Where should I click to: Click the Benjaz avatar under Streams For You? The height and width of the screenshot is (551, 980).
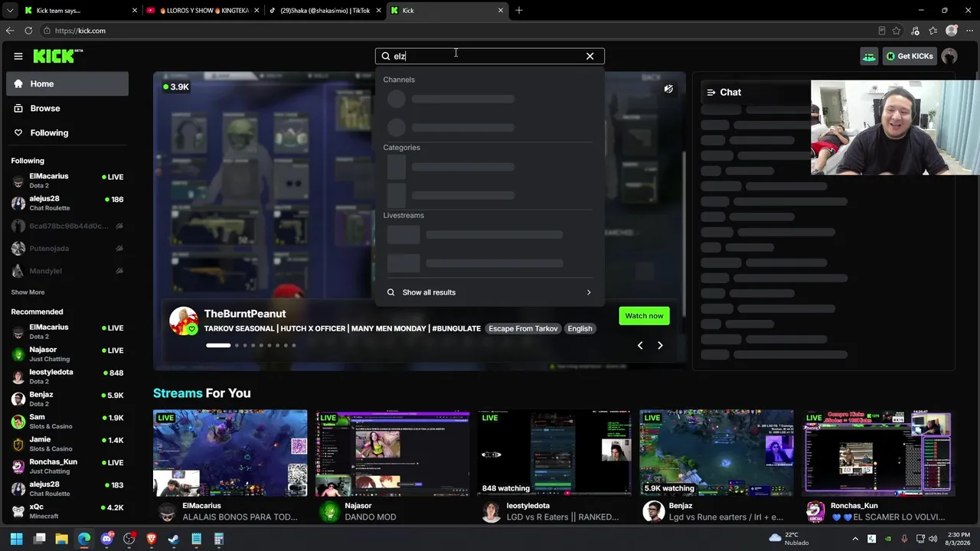coord(653,511)
